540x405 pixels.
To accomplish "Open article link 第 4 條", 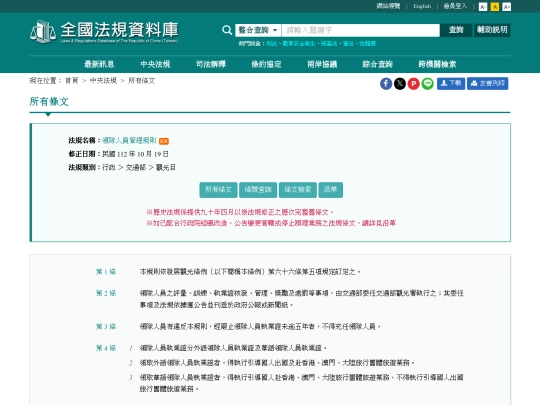I will [106, 348].
